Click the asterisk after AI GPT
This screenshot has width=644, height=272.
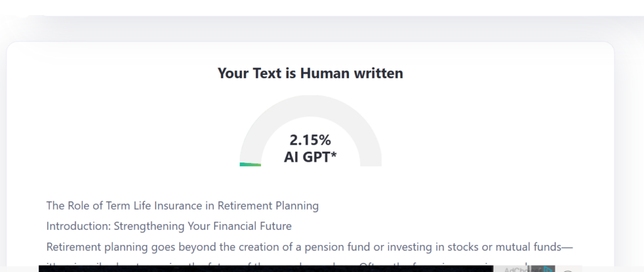[333, 156]
